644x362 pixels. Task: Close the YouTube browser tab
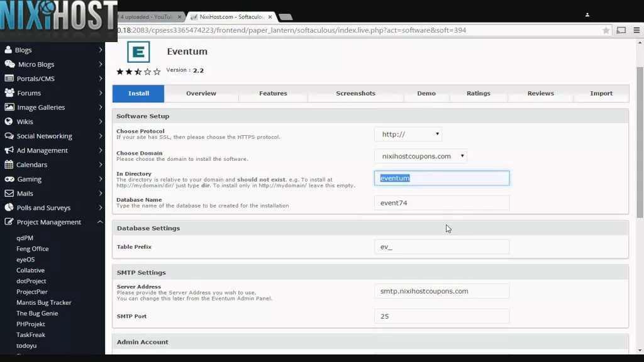[x=179, y=17]
